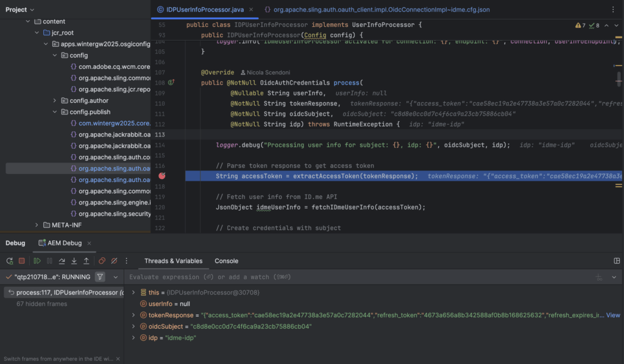Toggle the Mute Breakpoints button
624x364 pixels.
[113, 261]
